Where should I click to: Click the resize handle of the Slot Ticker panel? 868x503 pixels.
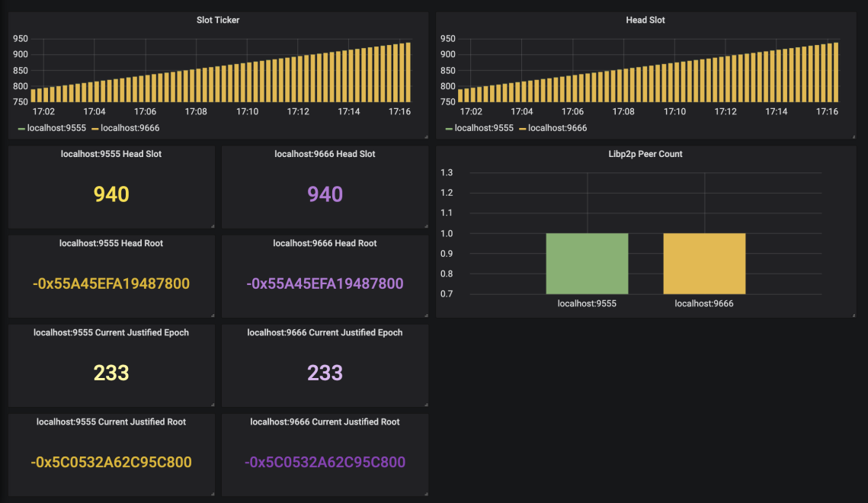(x=425, y=136)
